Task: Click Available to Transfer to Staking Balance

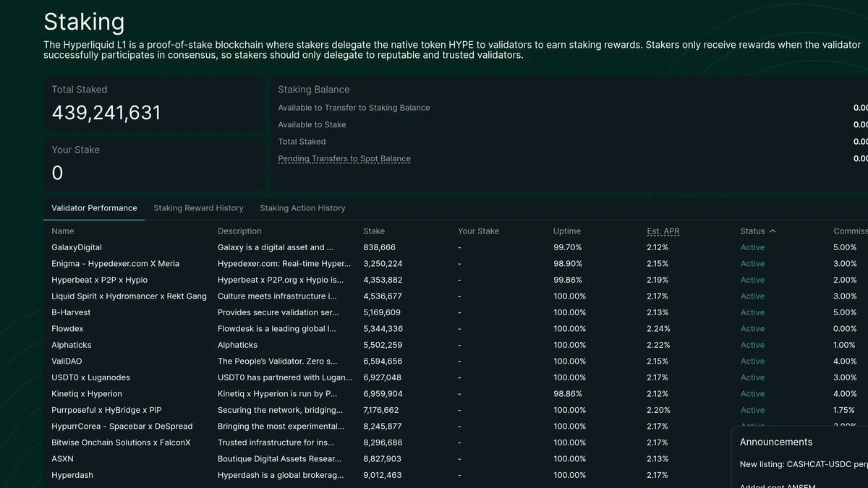Action: pos(354,108)
